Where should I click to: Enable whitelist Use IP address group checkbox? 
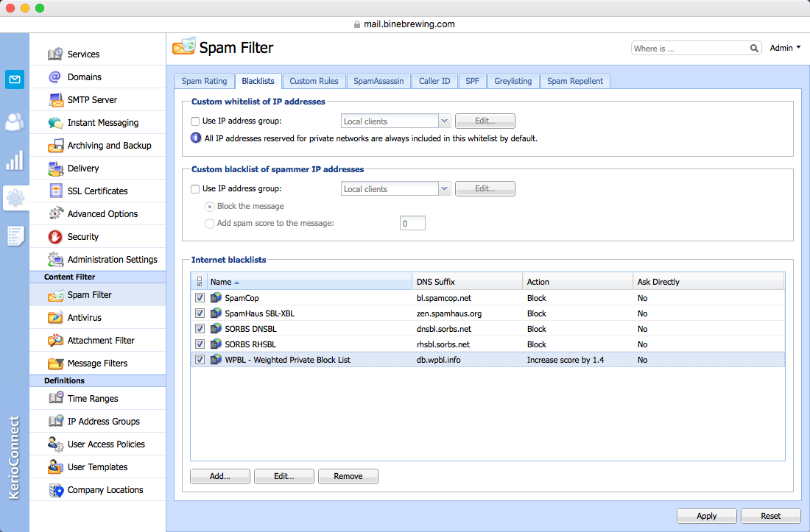point(195,121)
